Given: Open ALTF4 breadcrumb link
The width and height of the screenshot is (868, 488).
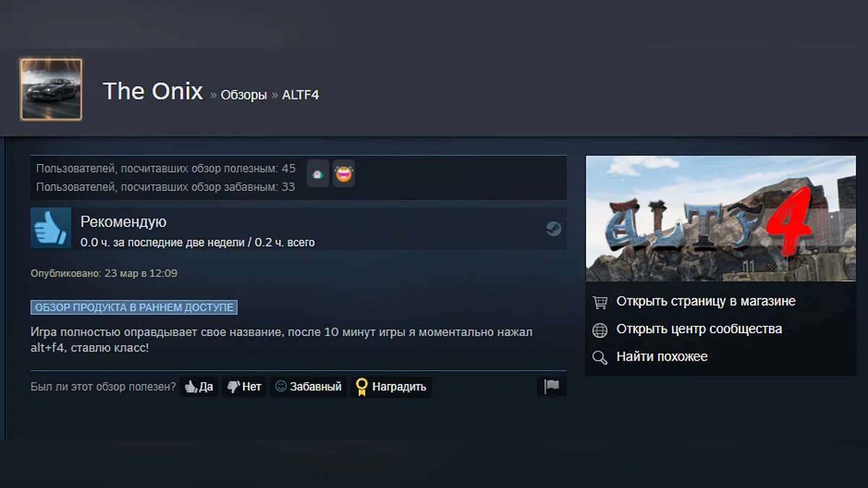Looking at the screenshot, I should tap(301, 95).
